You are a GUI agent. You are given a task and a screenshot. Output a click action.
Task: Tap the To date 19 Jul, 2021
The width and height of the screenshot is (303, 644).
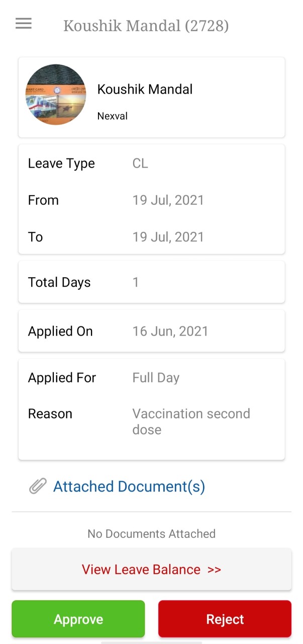[x=167, y=236]
